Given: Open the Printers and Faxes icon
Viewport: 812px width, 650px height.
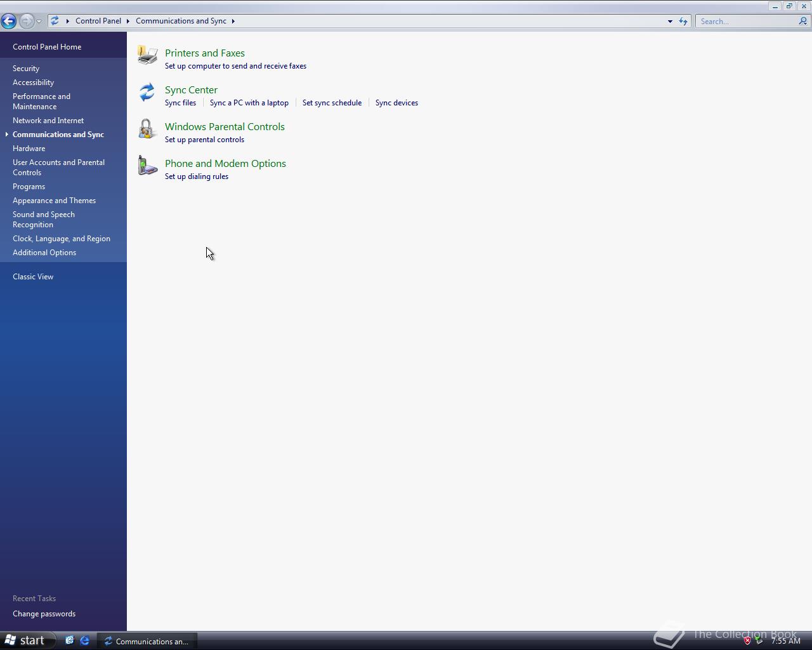Looking at the screenshot, I should pyautogui.click(x=147, y=55).
